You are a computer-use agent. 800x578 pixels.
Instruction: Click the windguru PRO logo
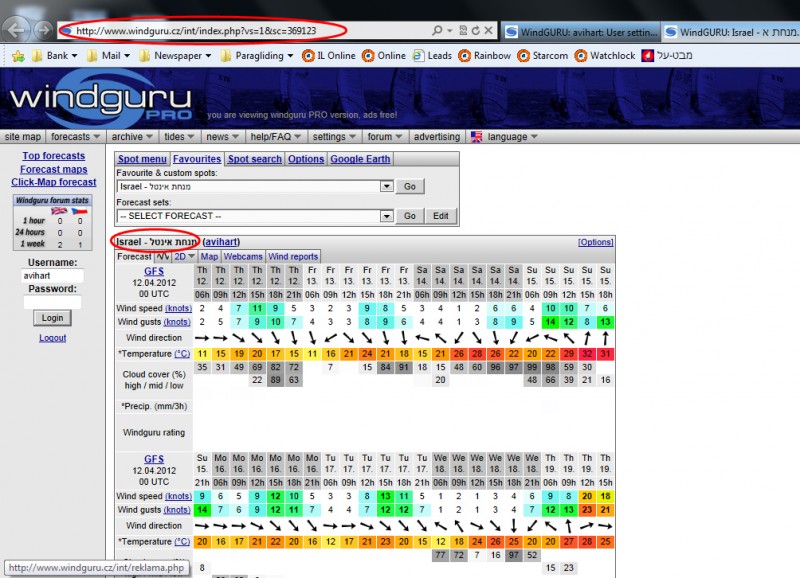[x=101, y=99]
